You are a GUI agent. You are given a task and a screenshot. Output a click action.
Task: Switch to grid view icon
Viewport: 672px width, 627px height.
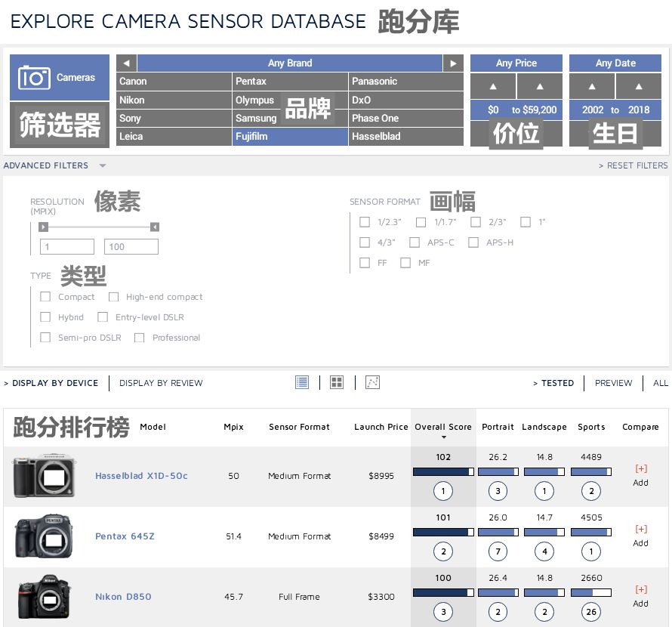coord(337,382)
